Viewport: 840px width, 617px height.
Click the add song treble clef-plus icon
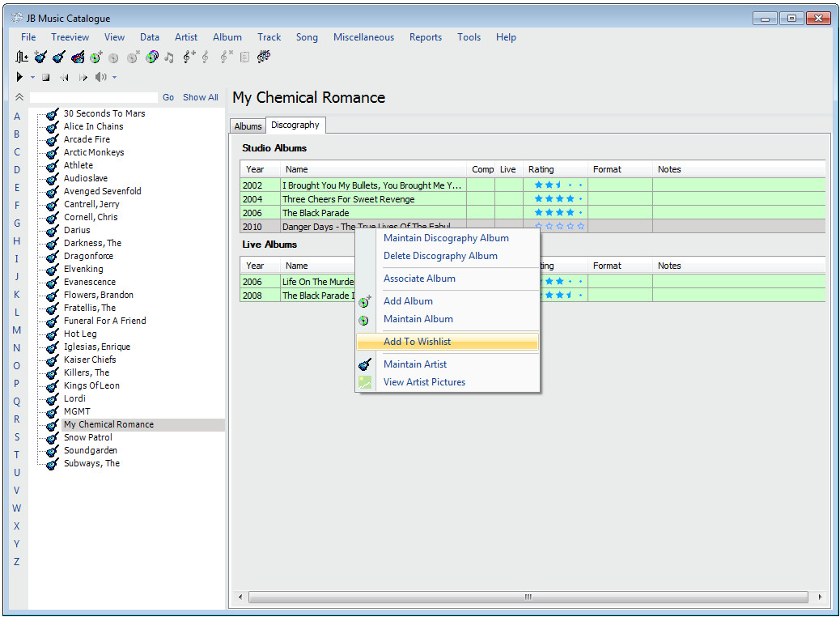pos(189,57)
